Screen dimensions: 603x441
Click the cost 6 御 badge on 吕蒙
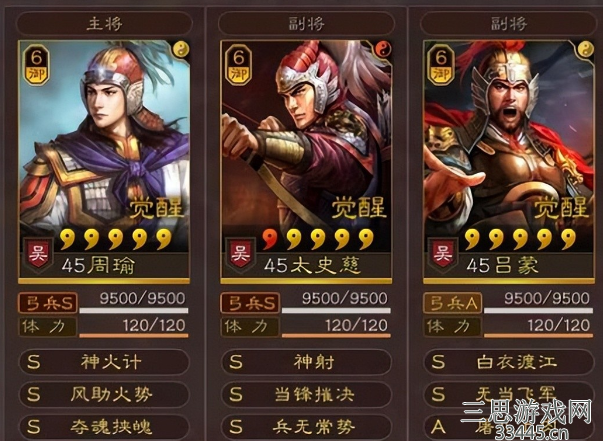[x=441, y=65]
